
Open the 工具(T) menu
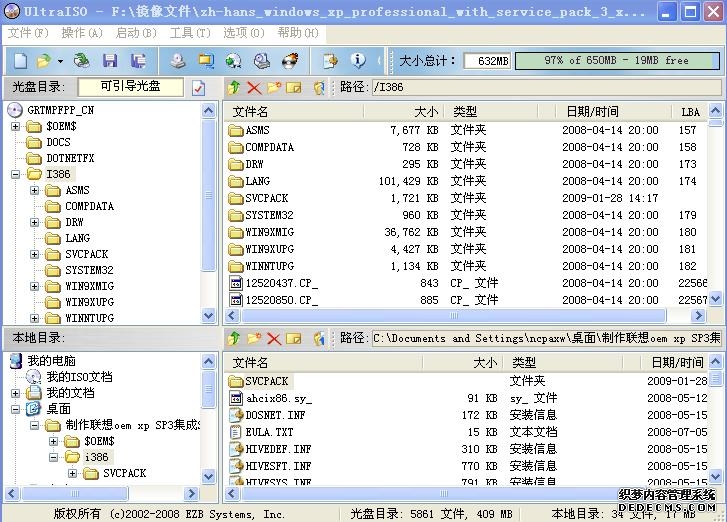tap(190, 33)
